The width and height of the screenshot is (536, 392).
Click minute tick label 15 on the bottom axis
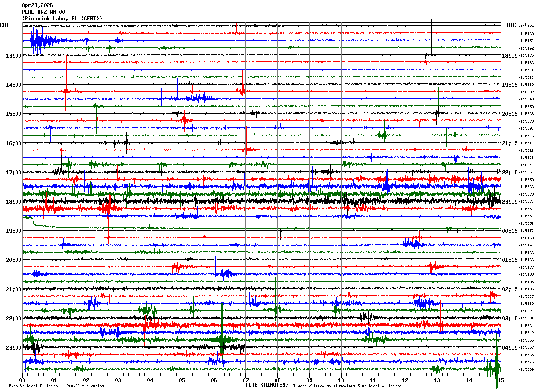[x=500, y=380]
